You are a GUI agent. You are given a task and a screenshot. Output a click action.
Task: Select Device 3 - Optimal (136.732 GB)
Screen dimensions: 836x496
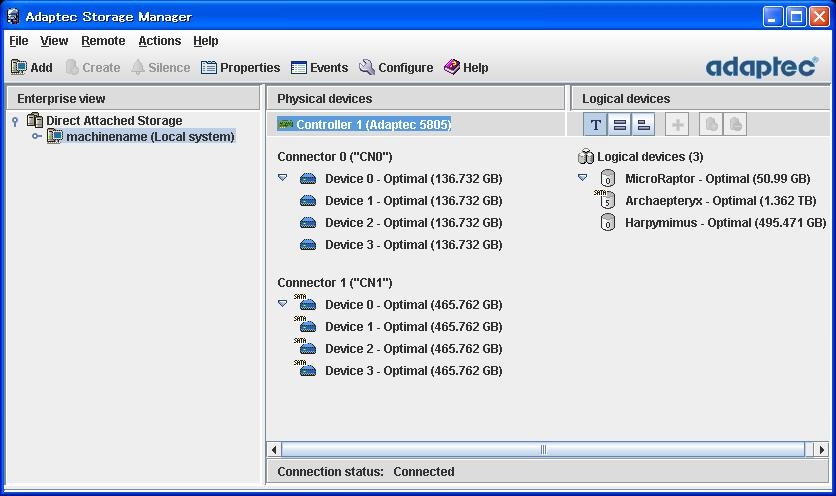(414, 245)
